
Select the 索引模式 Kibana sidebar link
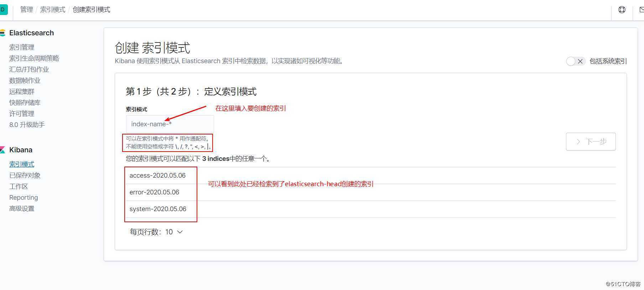point(22,164)
